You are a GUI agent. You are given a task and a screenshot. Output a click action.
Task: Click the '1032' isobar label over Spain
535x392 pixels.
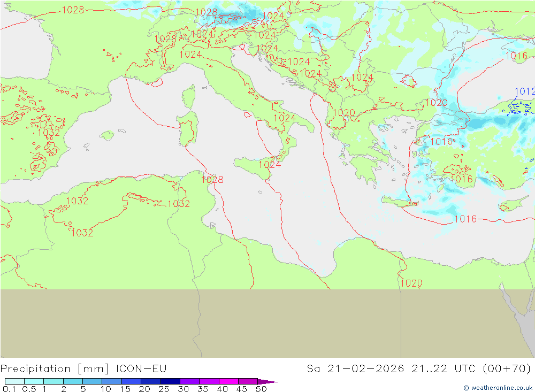click(x=49, y=133)
